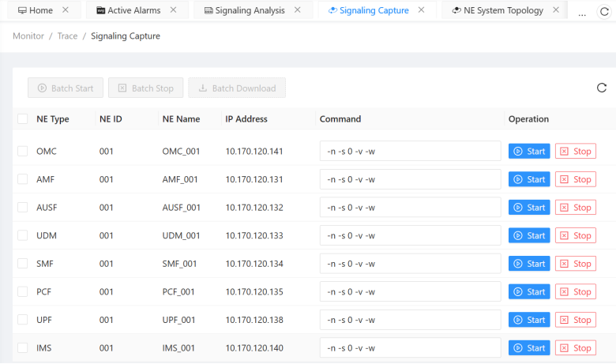Select the IMS row checkbox
Image resolution: width=616 pixels, height=364 pixels.
[22, 348]
